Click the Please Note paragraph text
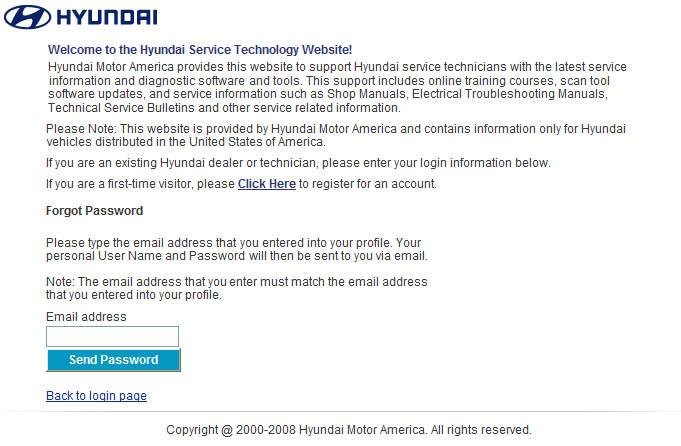This screenshot has height=446, width=681. (300, 129)
